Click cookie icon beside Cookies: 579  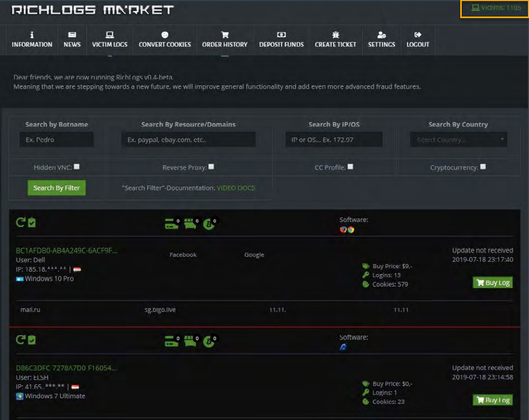click(366, 284)
